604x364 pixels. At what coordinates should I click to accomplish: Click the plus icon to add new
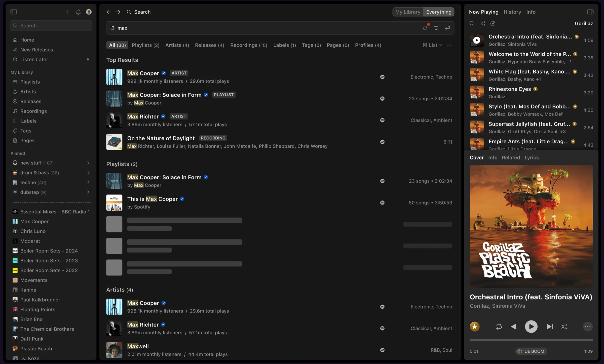coord(68,12)
